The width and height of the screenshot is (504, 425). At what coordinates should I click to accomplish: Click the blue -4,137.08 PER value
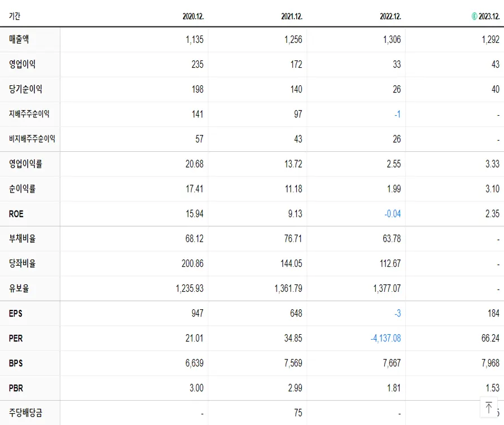point(385,338)
